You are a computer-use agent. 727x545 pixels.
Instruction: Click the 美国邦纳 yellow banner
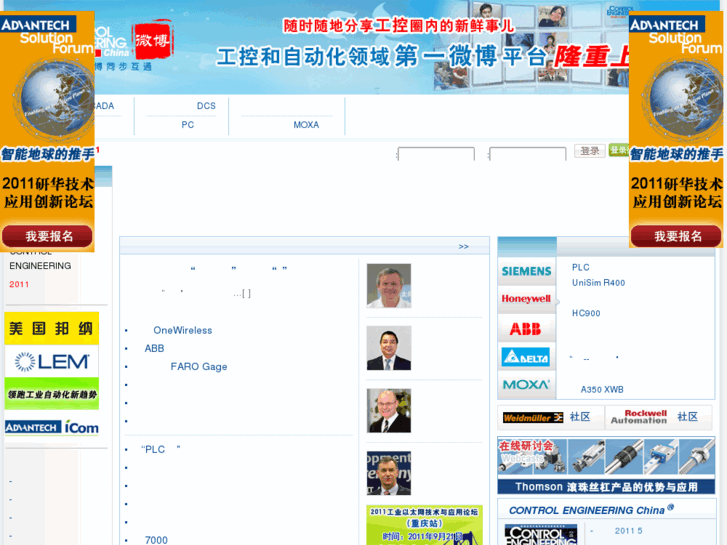[x=51, y=328]
